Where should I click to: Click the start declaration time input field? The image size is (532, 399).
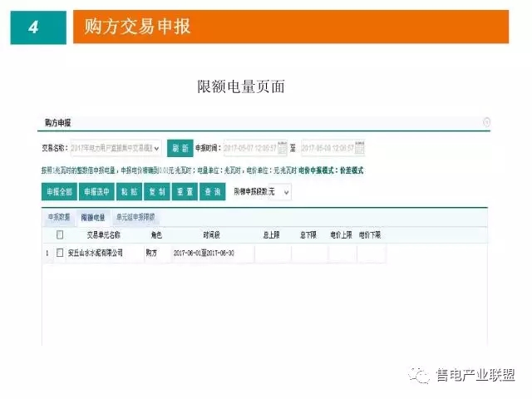tap(249, 148)
